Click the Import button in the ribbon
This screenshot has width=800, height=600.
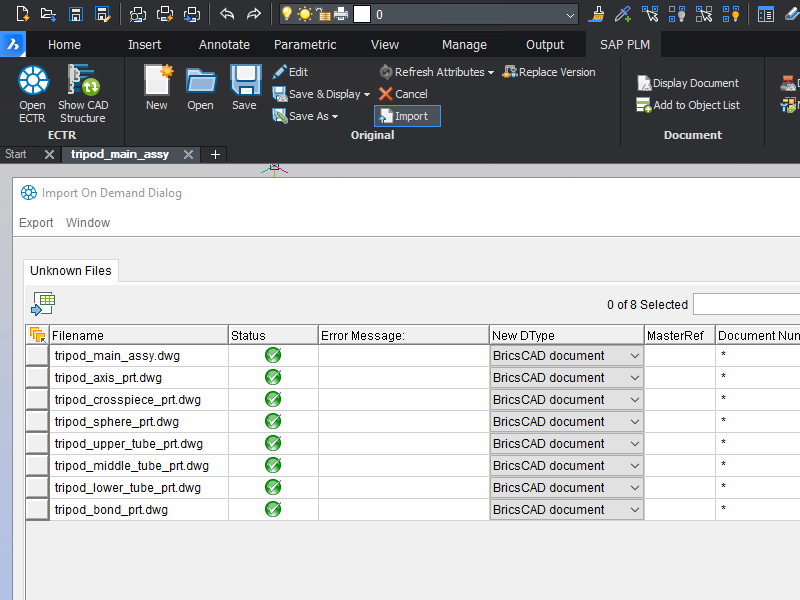click(408, 116)
